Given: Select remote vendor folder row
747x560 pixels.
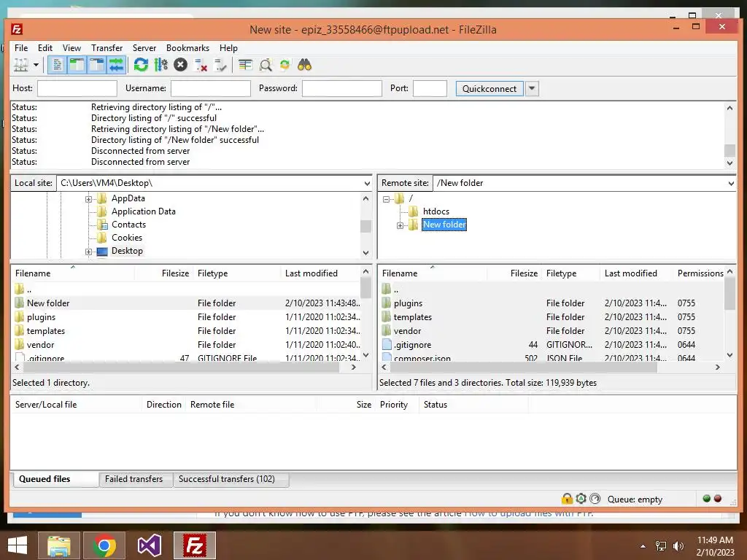Looking at the screenshot, I should (x=551, y=331).
